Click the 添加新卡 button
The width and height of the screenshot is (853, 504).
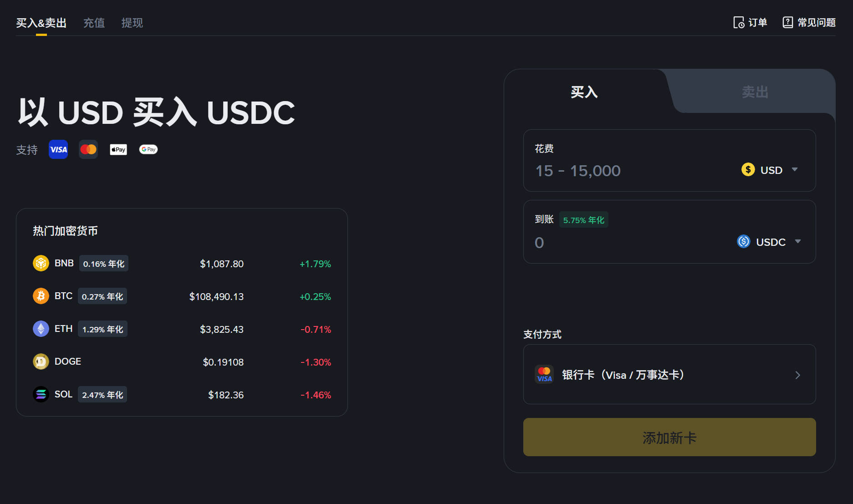tap(669, 437)
